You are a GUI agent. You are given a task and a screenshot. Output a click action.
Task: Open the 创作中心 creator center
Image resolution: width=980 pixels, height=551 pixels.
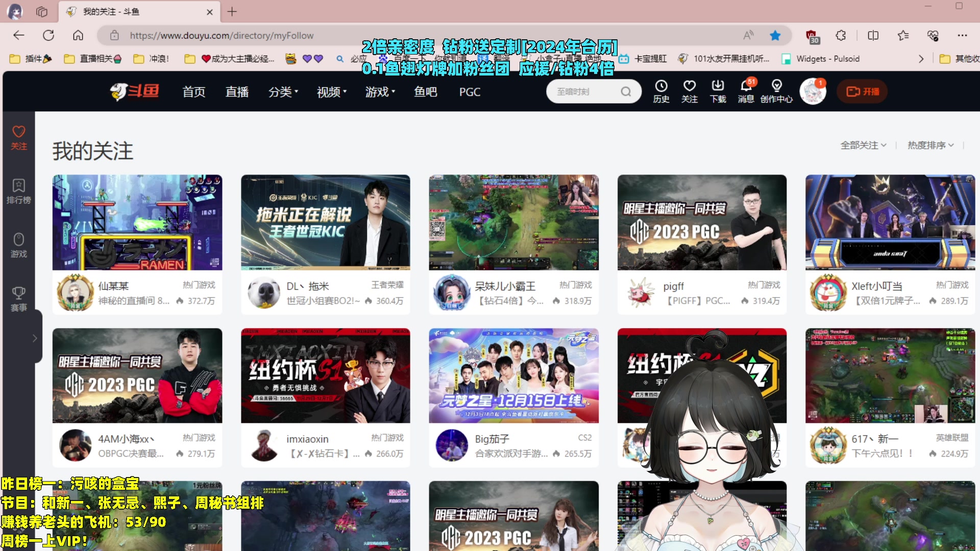point(776,91)
